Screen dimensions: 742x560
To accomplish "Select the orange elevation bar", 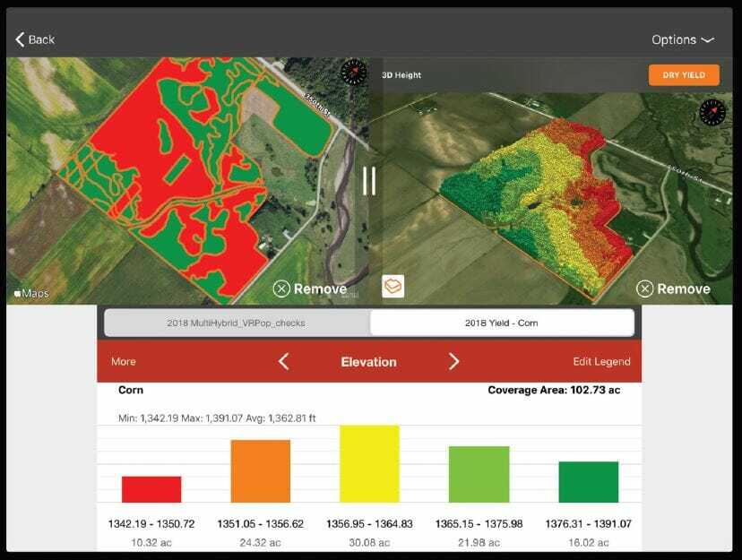I will 260,471.
